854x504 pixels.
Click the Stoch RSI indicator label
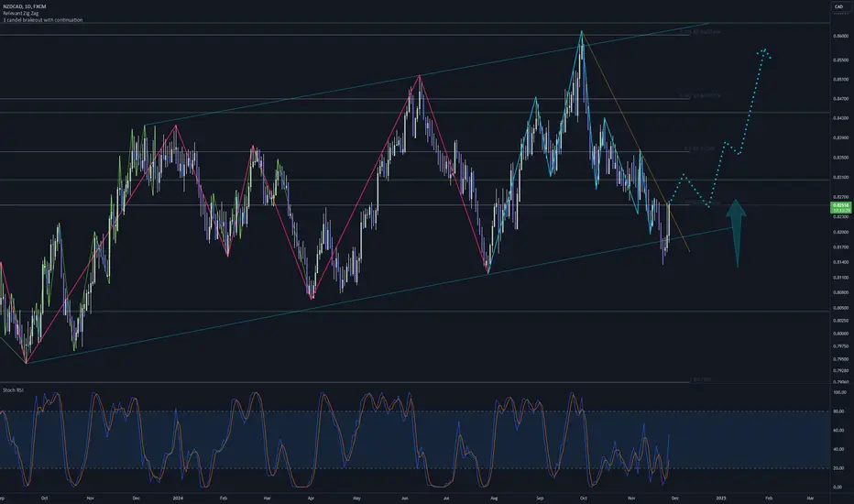tap(13, 390)
